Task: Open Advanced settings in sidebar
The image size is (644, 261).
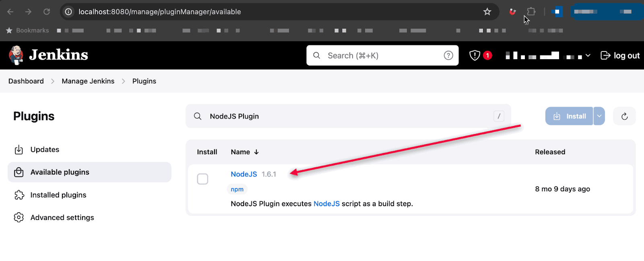Action: (x=89, y=217)
